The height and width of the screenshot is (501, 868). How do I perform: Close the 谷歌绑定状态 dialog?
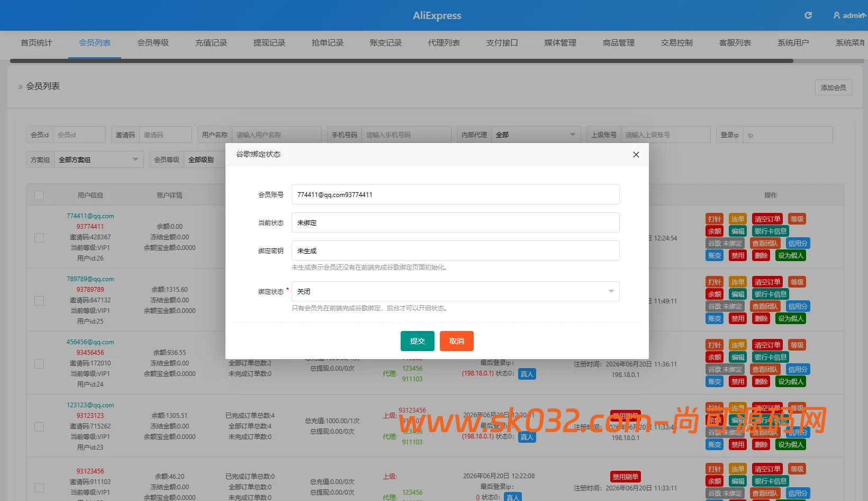pos(636,155)
